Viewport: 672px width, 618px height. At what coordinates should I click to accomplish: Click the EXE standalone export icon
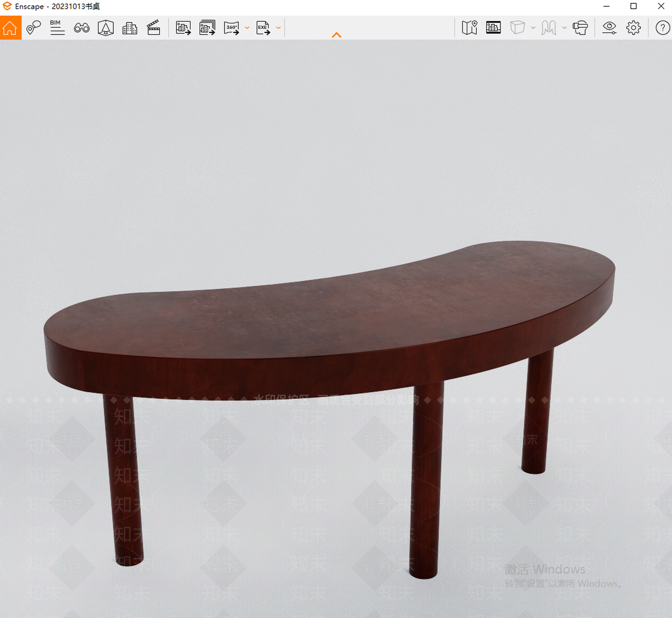[x=263, y=28]
